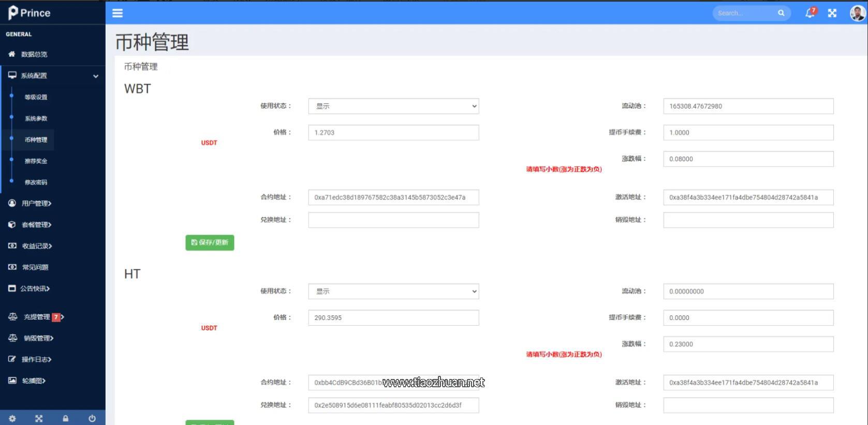Toggle the hamburger sidebar menu icon
The width and height of the screenshot is (868, 425).
tap(117, 13)
